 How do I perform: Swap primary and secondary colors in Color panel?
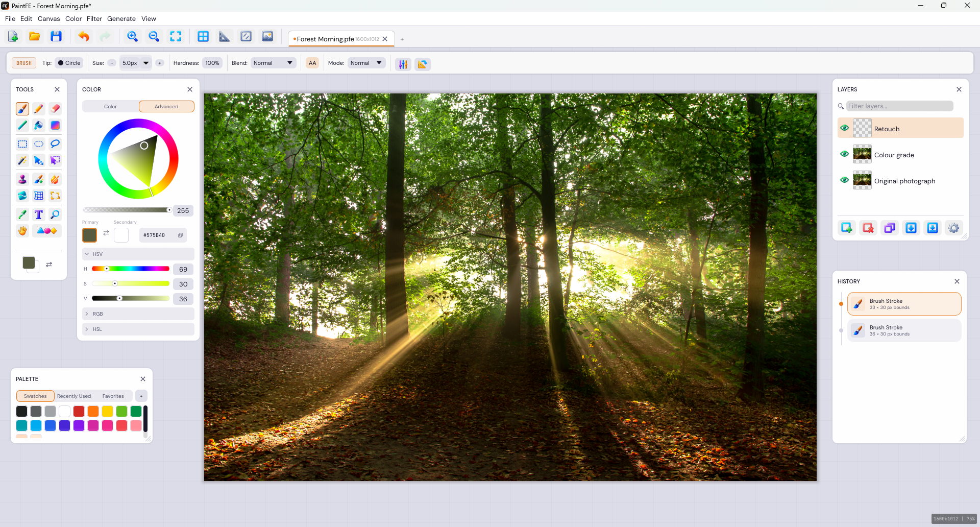106,233
